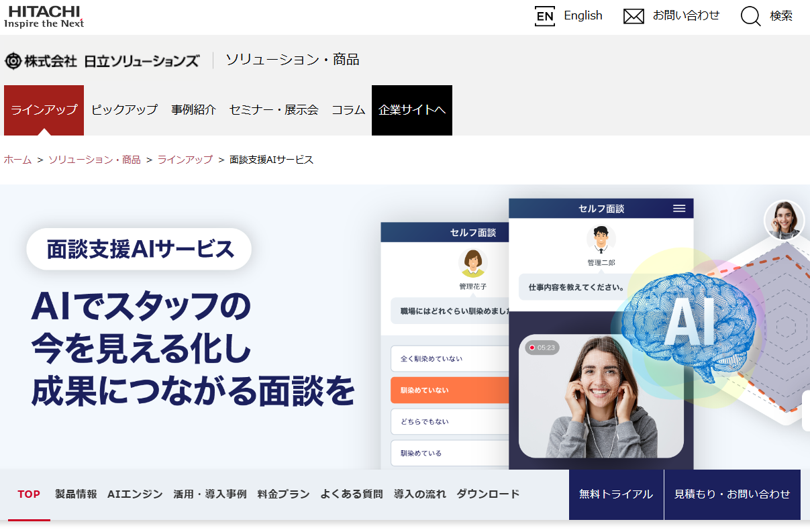The height and width of the screenshot is (532, 810).
Task: Open the 料金プラン sub-navigation tab
Action: [x=283, y=494]
